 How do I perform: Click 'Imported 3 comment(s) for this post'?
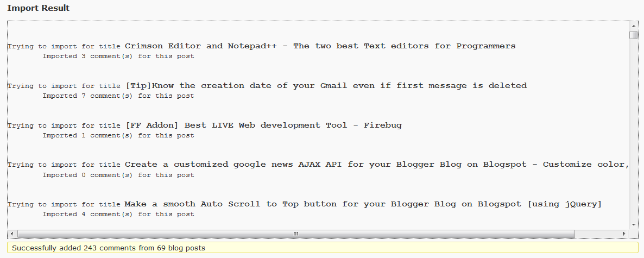[x=118, y=56]
